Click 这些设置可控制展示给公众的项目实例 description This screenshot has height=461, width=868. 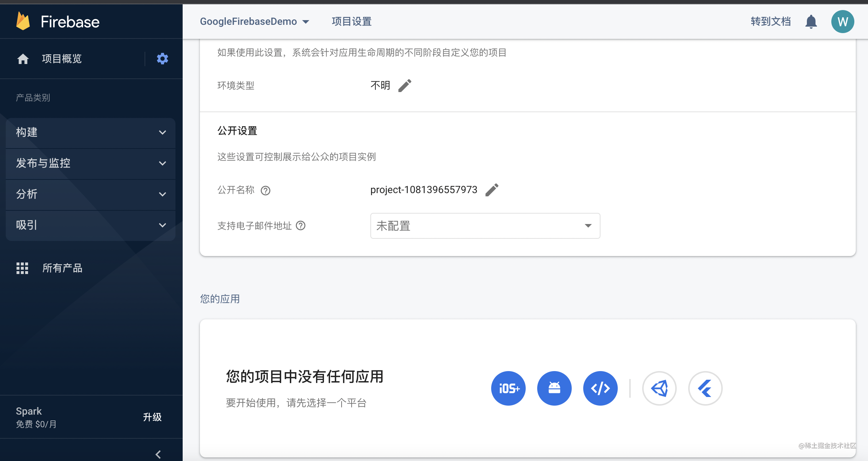click(x=297, y=157)
